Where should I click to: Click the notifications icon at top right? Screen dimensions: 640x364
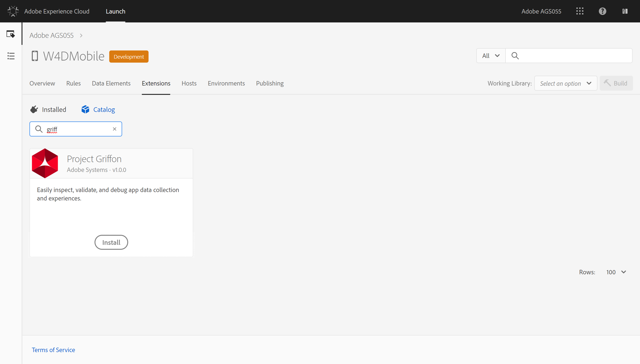[x=625, y=11]
